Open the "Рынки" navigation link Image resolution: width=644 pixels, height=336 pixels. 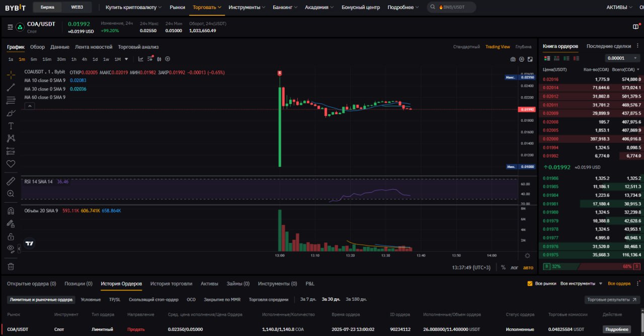(x=177, y=8)
